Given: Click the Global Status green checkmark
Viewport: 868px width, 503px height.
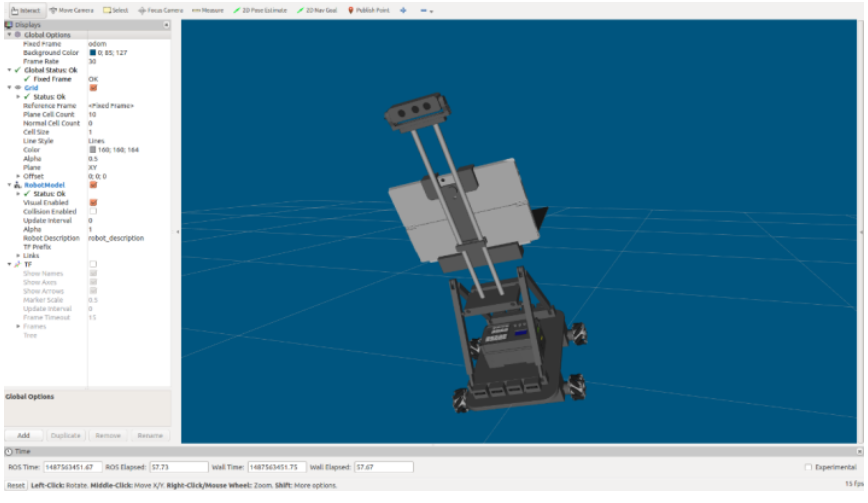Looking at the screenshot, I should 18,70.
